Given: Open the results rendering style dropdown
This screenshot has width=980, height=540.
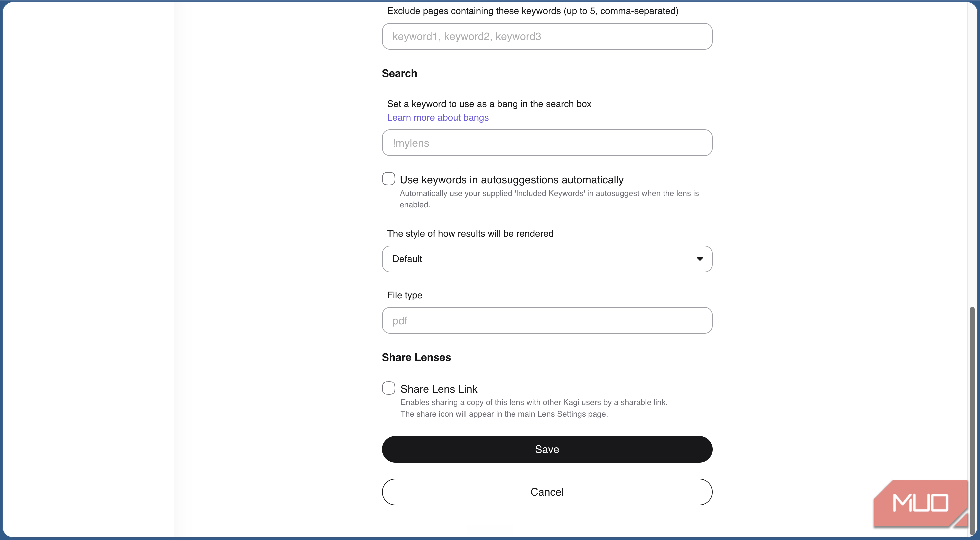Looking at the screenshot, I should [x=547, y=259].
